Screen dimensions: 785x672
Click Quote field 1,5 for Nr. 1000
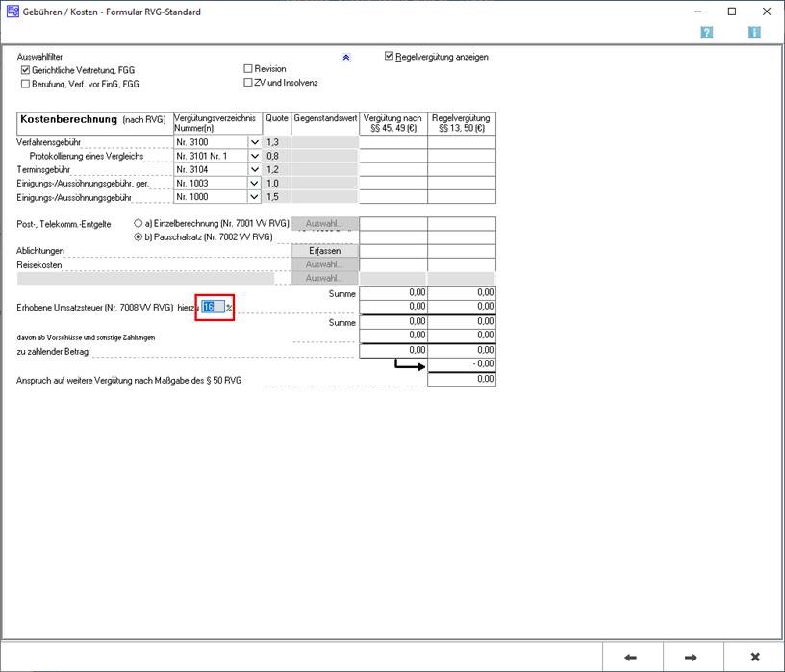click(277, 197)
